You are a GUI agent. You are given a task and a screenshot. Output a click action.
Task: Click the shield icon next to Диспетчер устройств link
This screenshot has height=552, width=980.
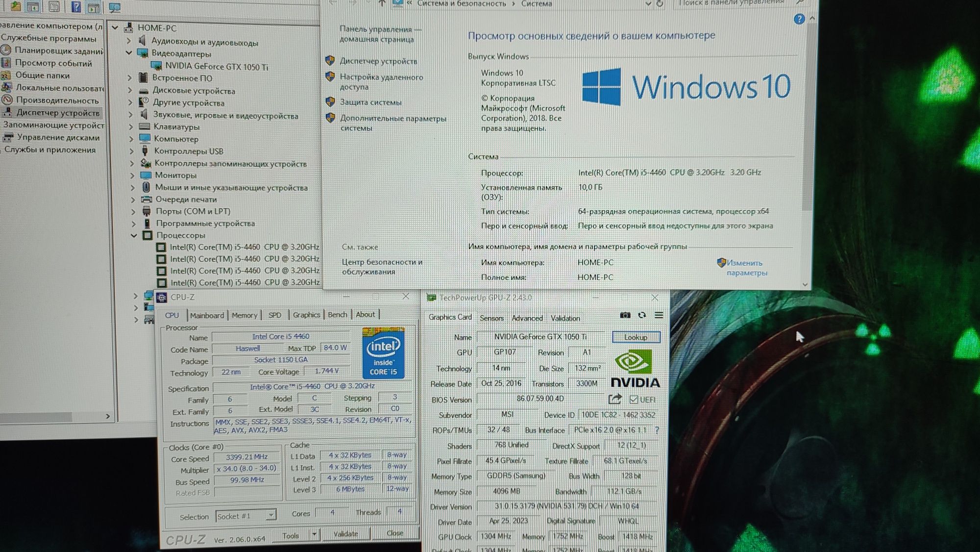pyautogui.click(x=330, y=61)
